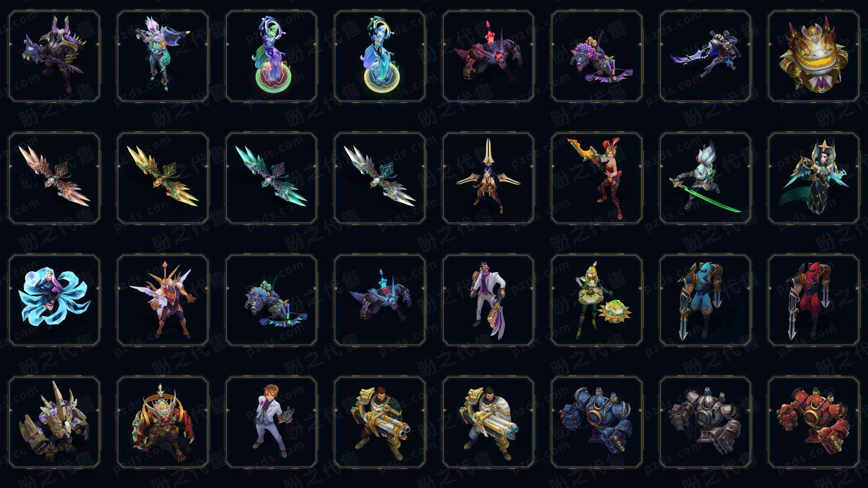The image size is (868, 488).
Task: Select the red horned demon skin
Action: (x=162, y=422)
